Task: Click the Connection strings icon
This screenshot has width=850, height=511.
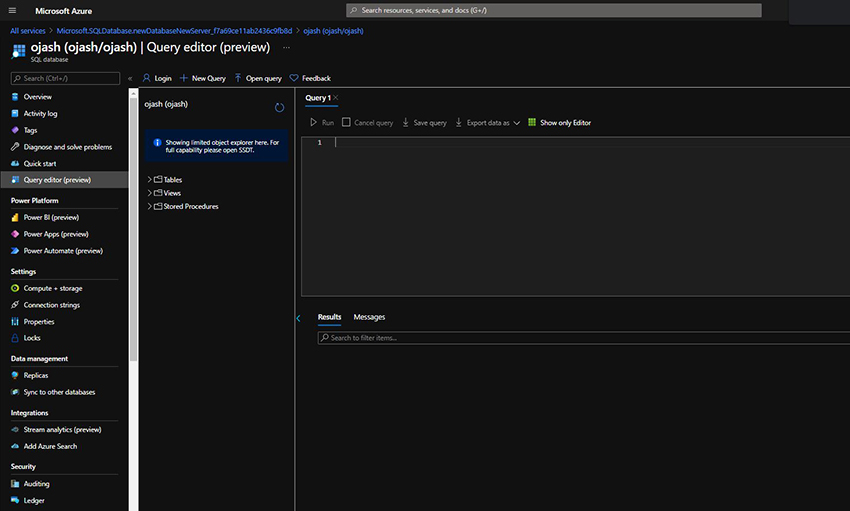Action: point(15,305)
